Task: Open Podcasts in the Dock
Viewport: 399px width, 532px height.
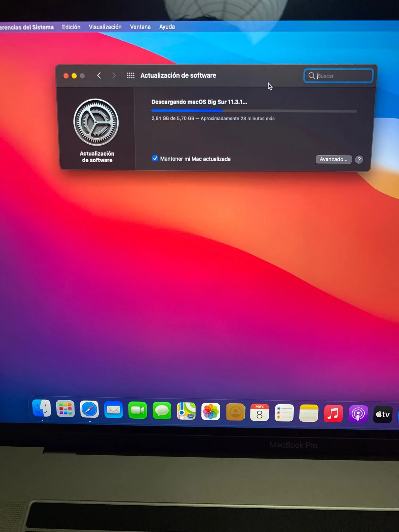Action: tap(358, 414)
